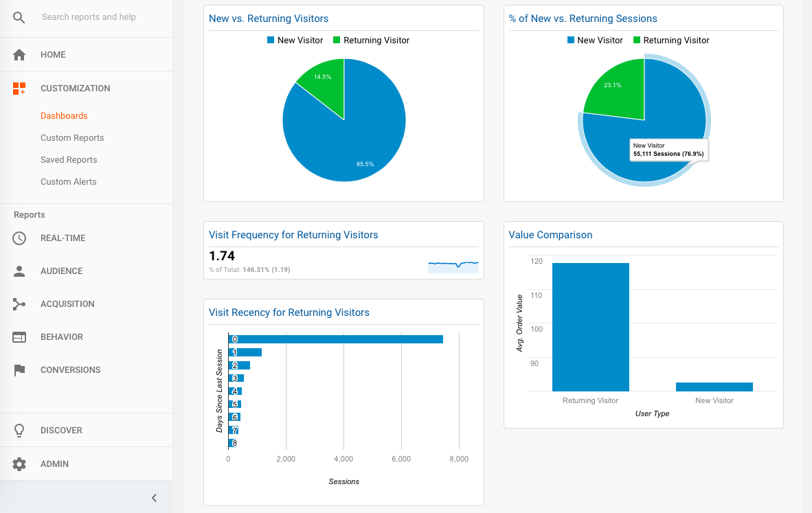Click the search magnifier icon
This screenshot has height=513, width=812.
19,18
